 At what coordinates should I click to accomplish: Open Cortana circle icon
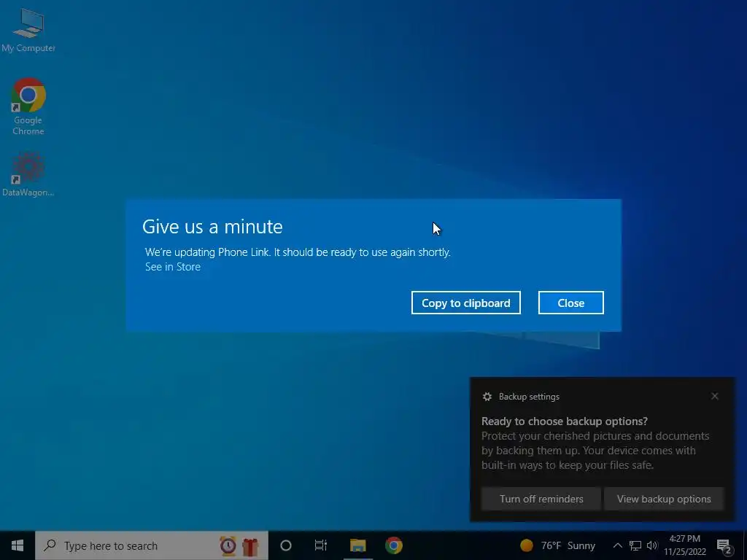286,545
